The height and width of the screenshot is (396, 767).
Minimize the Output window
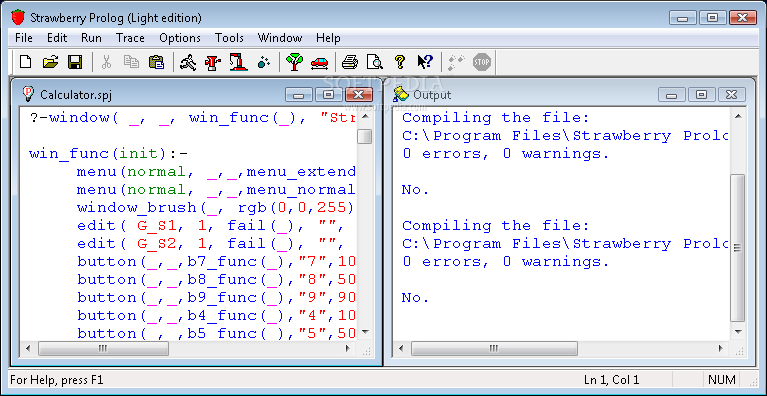click(672, 94)
